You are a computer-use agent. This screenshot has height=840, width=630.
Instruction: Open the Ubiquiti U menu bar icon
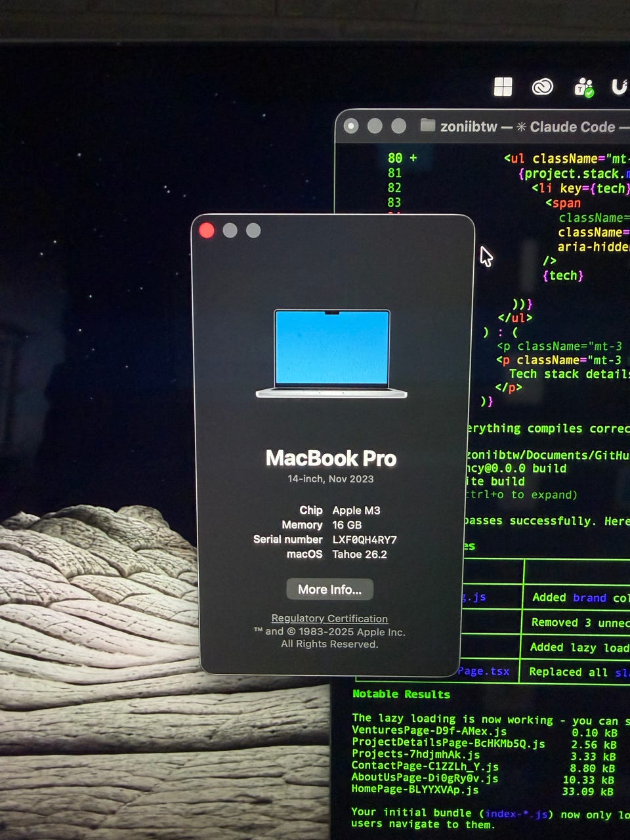click(x=619, y=87)
